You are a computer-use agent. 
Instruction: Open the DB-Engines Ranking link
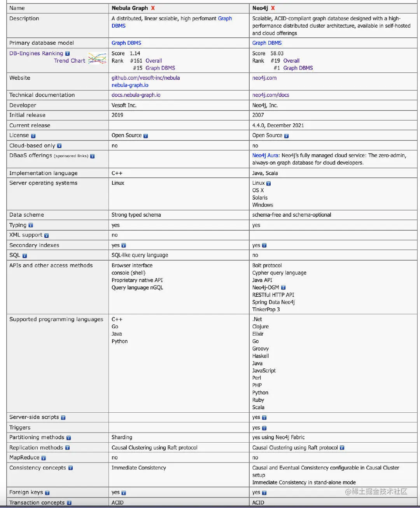[x=36, y=53]
